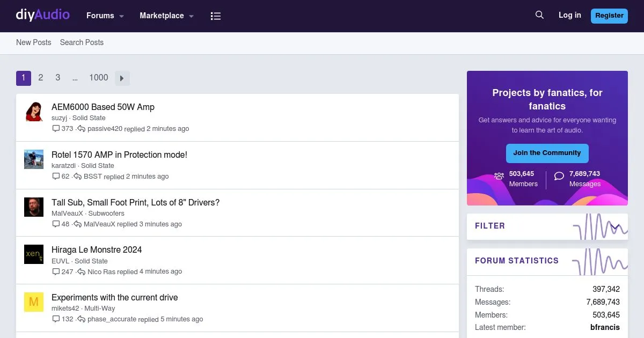Screen dimensions: 644x338
Task: Open Subwoofers category link
Action: (x=106, y=214)
